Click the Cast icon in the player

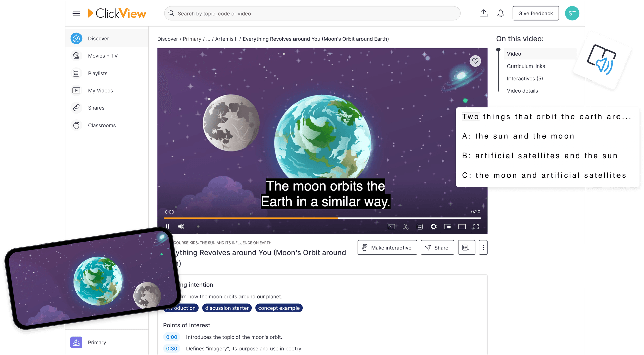[x=391, y=226]
